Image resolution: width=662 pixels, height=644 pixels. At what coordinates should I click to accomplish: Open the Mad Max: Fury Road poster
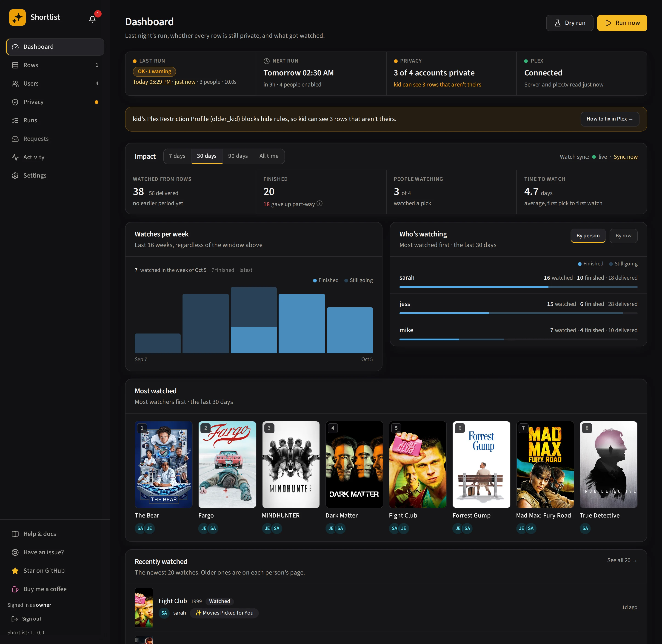tap(545, 464)
